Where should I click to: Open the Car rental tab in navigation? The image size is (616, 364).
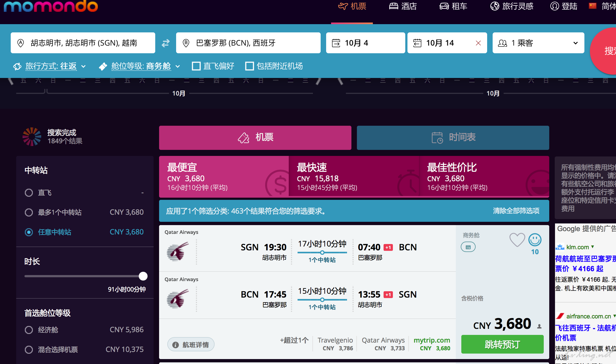453,6
